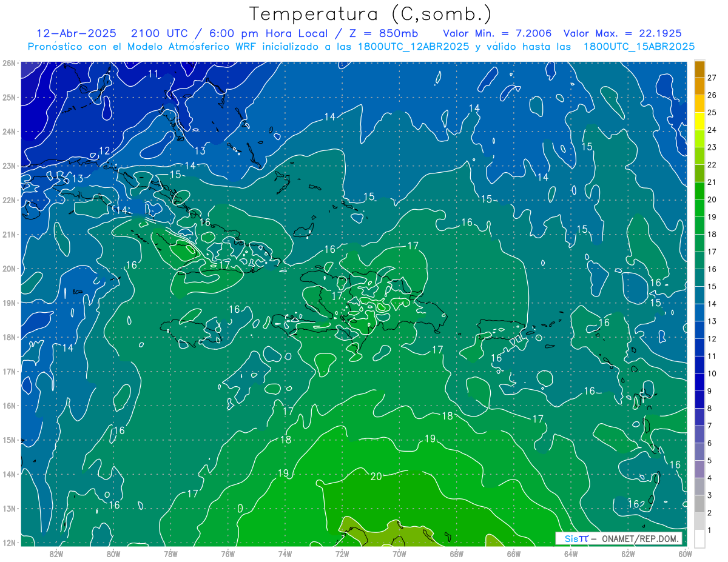Click the "82W" longitude axis label

[56, 554]
